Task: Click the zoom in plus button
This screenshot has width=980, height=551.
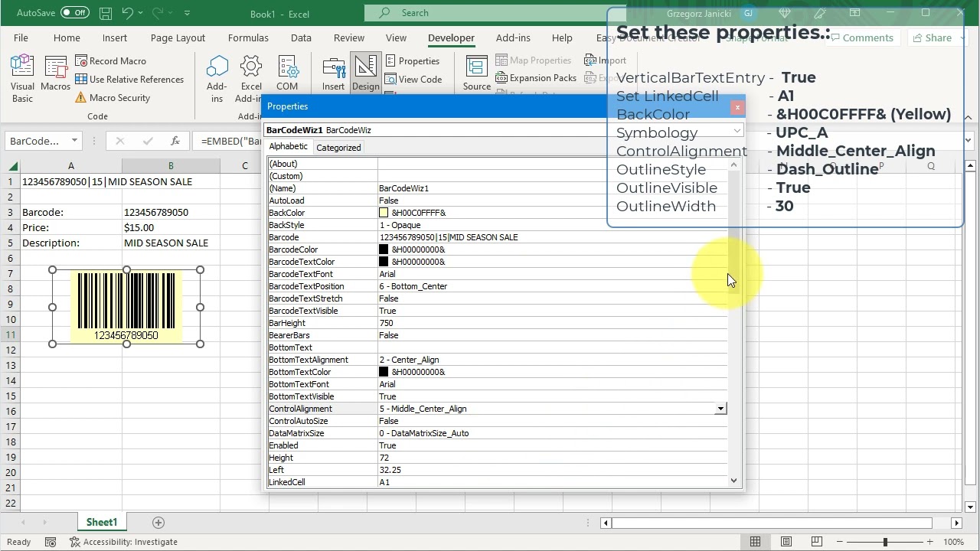Action: click(929, 542)
